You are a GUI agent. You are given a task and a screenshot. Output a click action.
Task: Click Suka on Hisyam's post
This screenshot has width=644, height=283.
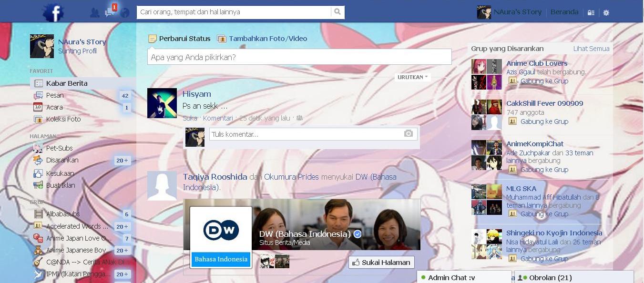[x=190, y=118]
